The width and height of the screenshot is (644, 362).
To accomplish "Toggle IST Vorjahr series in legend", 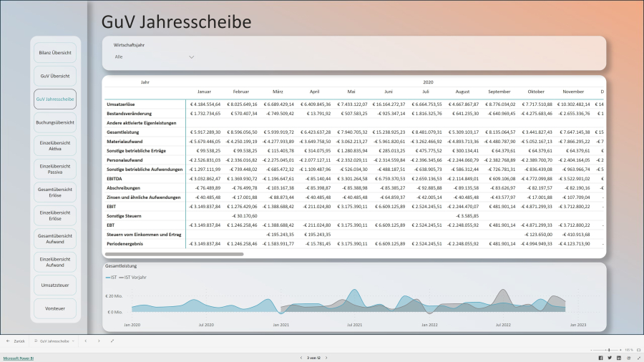I will click(135, 276).
